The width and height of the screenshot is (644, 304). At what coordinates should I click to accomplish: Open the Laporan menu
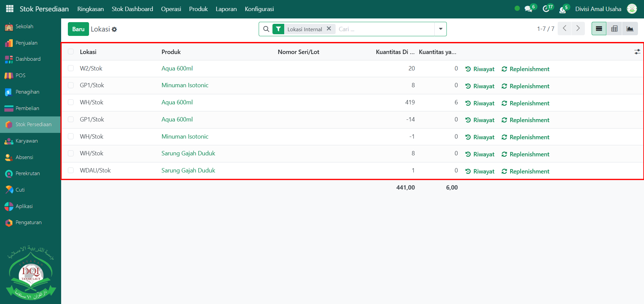coord(226,9)
